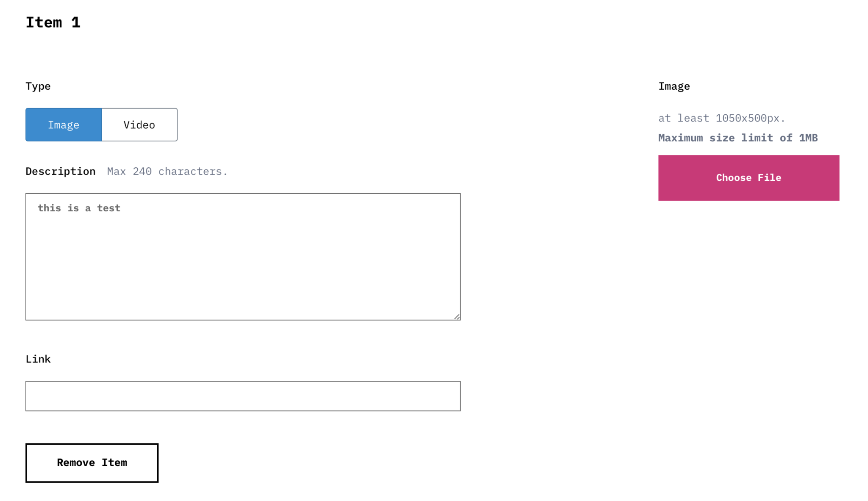Switch the item type to Video
Screen dimensions: 868x501
(x=139, y=125)
